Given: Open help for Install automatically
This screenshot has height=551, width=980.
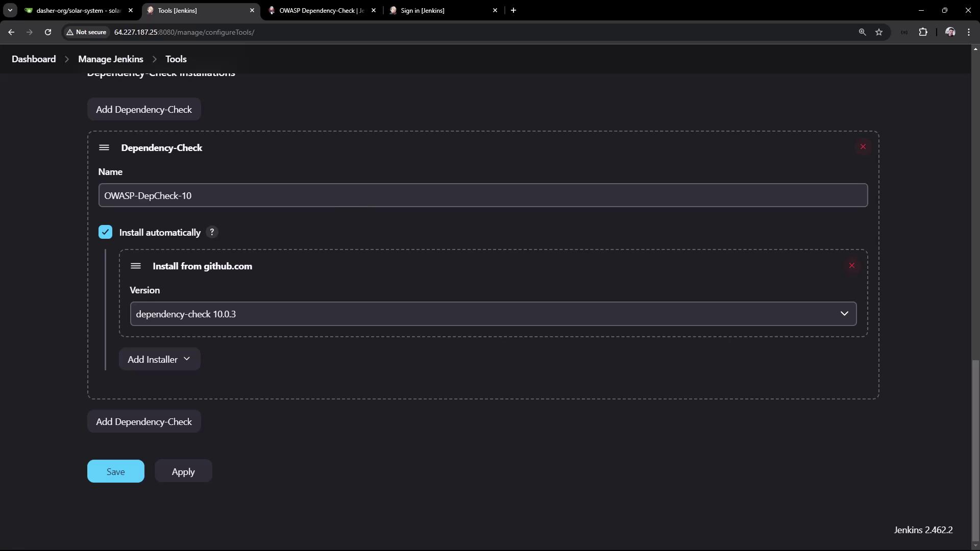Looking at the screenshot, I should click(212, 232).
